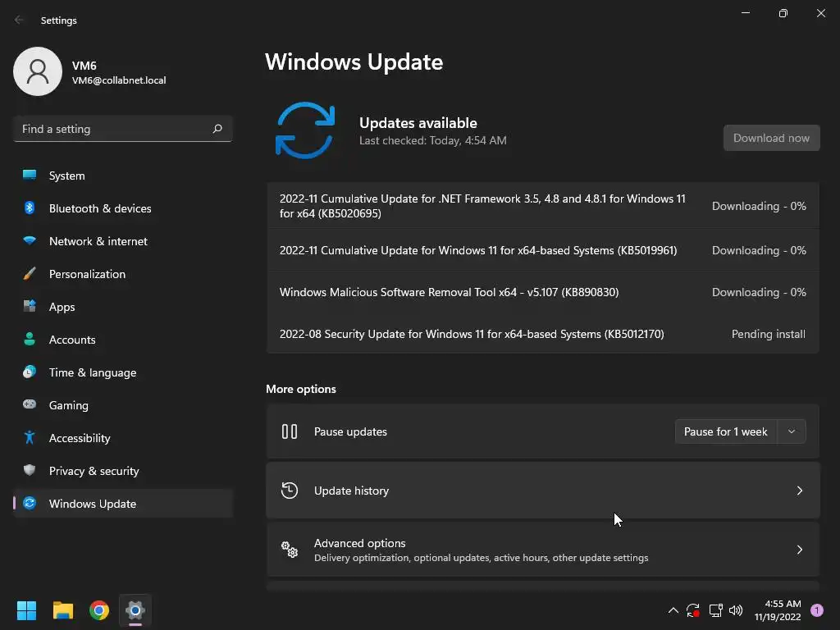Click the update restart tray icon with red dot
840x630 pixels.
pyautogui.click(x=692, y=610)
